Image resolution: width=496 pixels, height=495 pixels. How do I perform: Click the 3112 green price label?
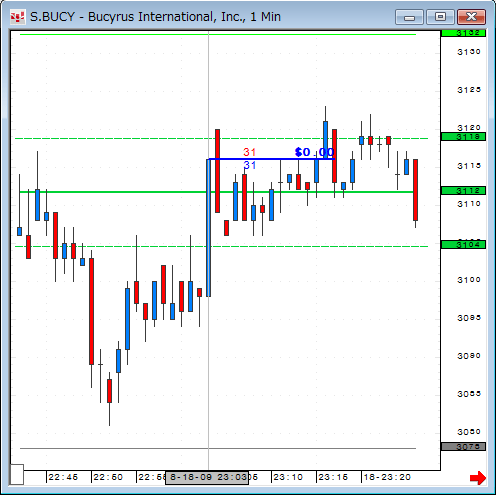[463, 190]
